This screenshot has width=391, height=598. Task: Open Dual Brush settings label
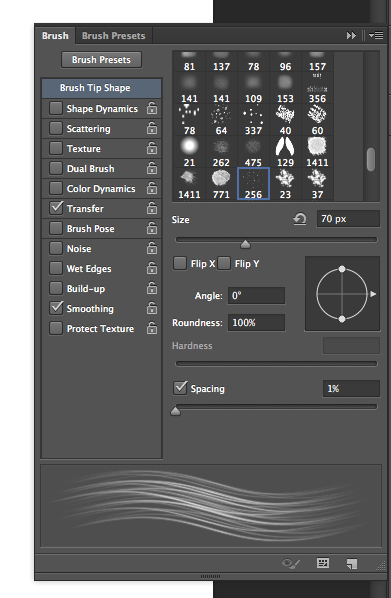click(90, 169)
